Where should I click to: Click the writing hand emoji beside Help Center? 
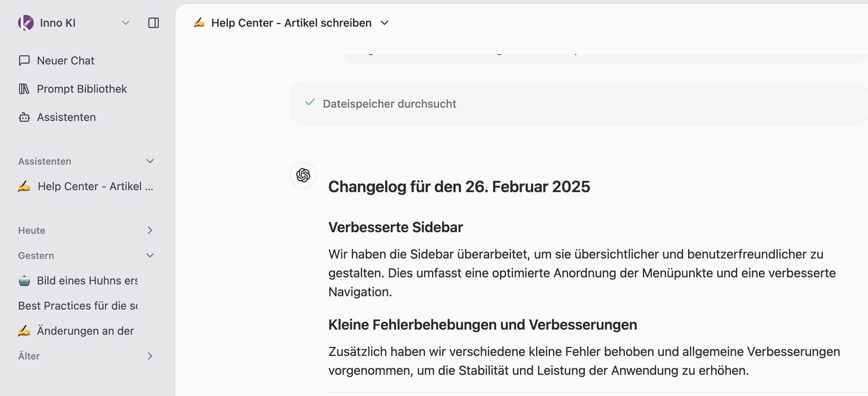click(x=24, y=186)
